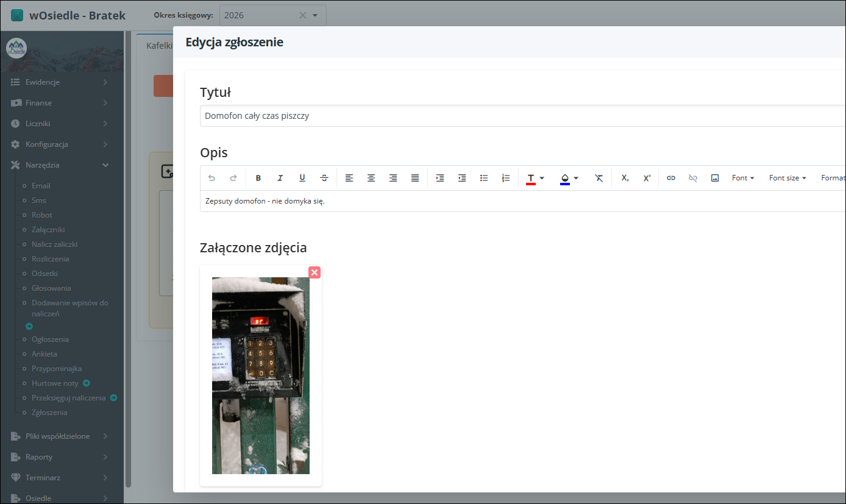Open the Font dropdown
The height and width of the screenshot is (504, 846).
[x=743, y=178]
